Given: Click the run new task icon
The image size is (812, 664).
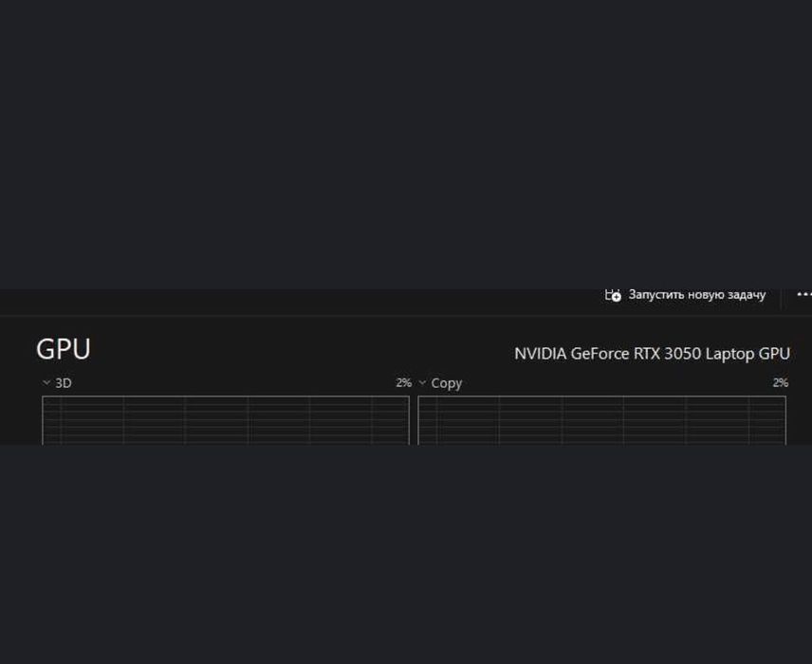Looking at the screenshot, I should [613, 295].
